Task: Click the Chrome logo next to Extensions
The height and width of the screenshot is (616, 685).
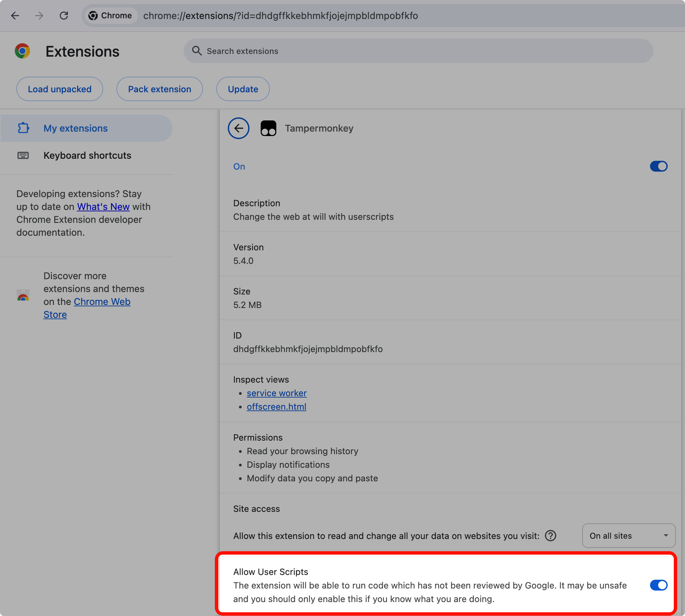Action: [x=22, y=51]
